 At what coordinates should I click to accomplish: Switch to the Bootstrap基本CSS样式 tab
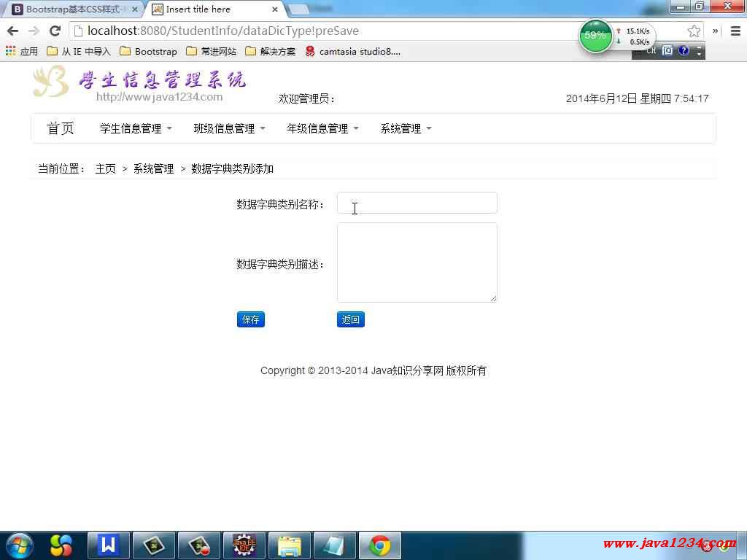click(71, 9)
